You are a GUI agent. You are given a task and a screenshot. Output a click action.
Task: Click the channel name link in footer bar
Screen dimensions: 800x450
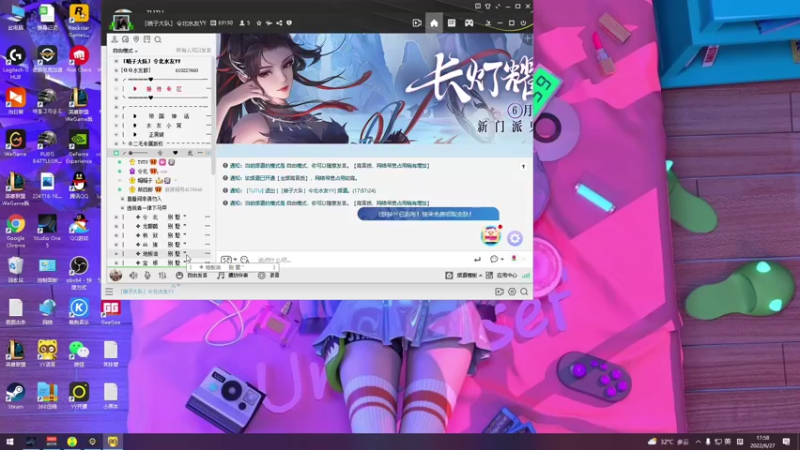pos(147,292)
